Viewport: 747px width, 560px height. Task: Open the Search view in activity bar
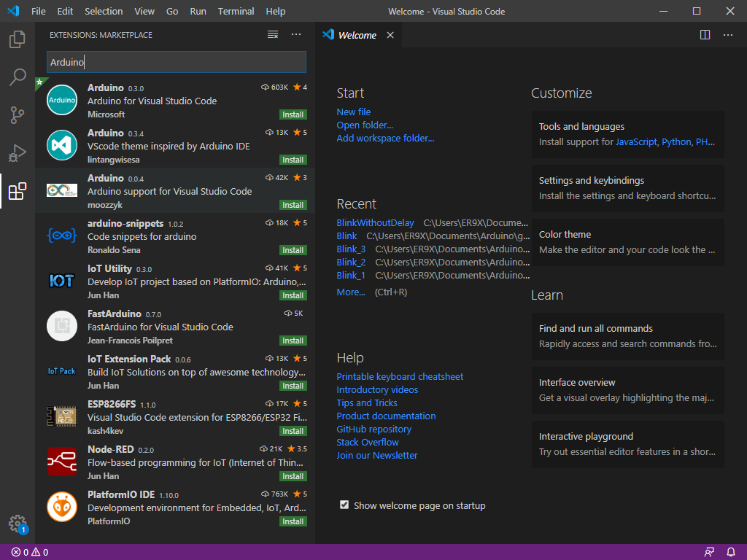point(18,77)
